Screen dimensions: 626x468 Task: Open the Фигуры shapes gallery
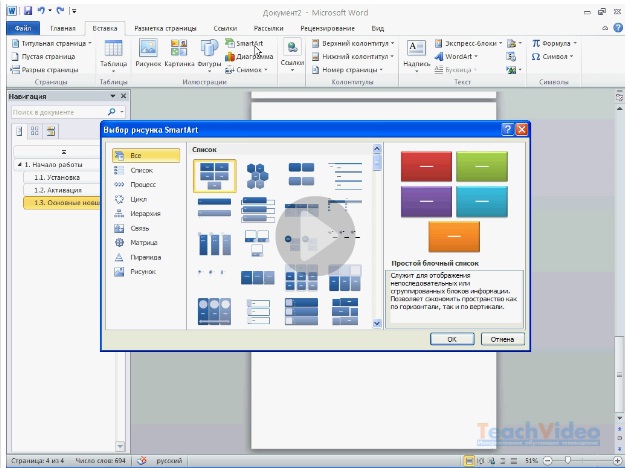point(209,56)
